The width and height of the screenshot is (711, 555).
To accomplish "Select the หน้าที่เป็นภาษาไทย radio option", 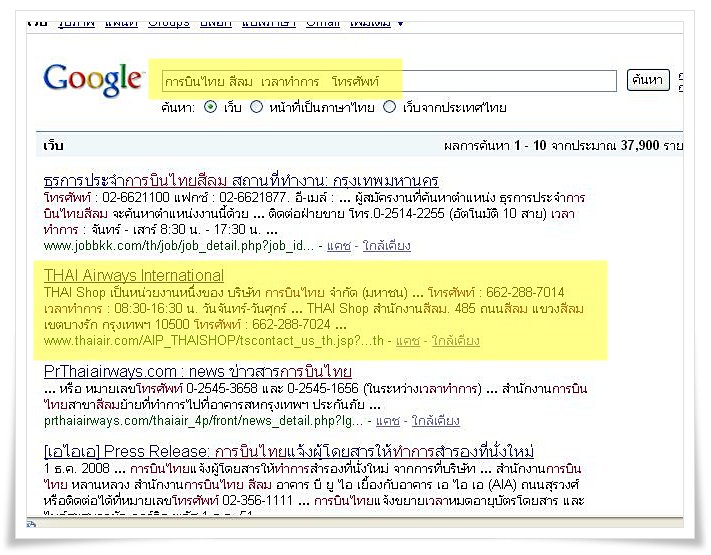I will pos(257,107).
